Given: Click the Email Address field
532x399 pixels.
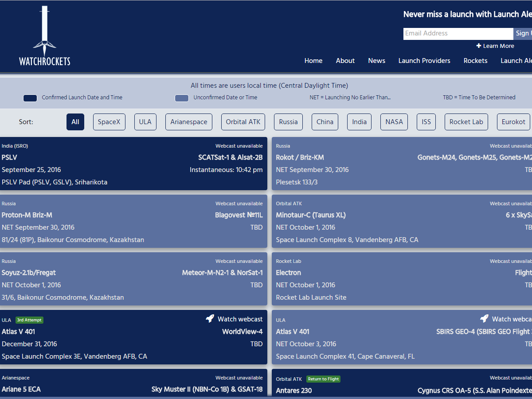Looking at the screenshot, I should pyautogui.click(x=458, y=34).
